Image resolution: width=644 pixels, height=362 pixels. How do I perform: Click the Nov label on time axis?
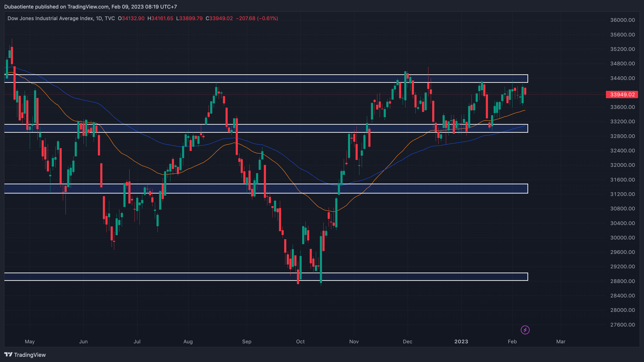coord(354,342)
